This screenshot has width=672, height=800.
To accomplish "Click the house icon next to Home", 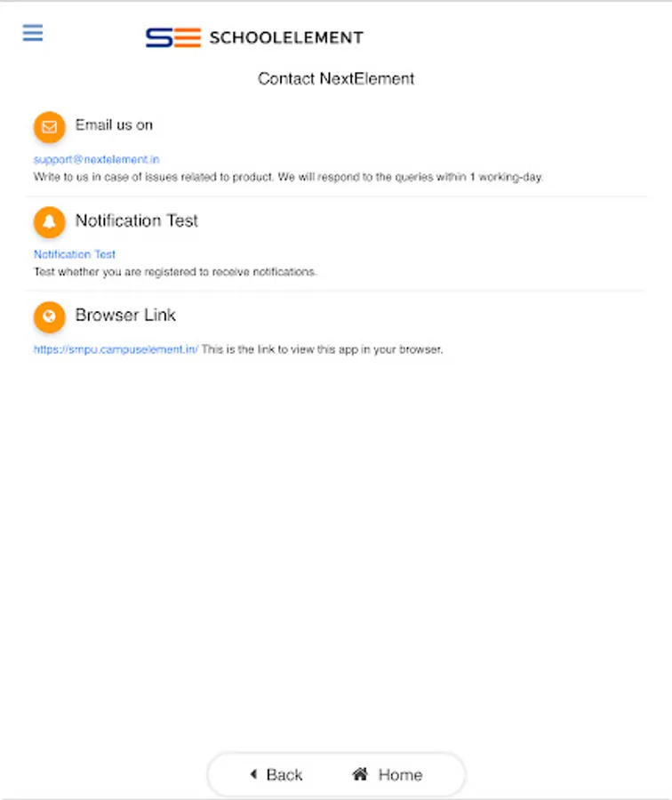I will point(360,774).
